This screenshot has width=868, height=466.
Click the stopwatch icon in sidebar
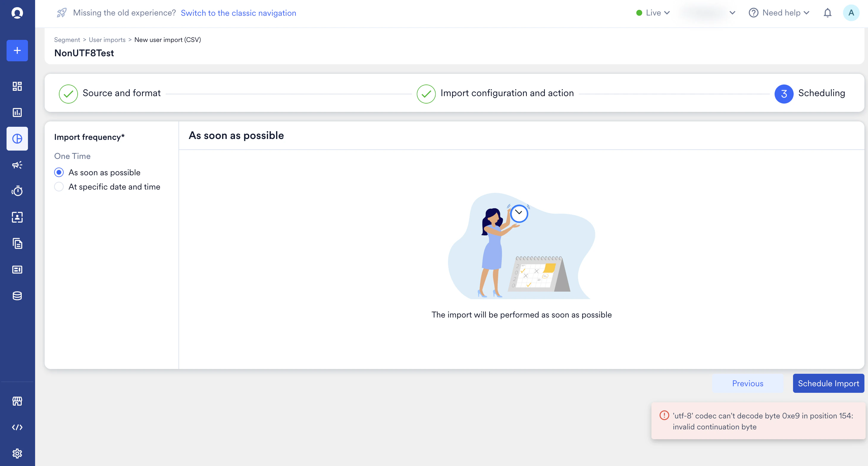tap(17, 191)
